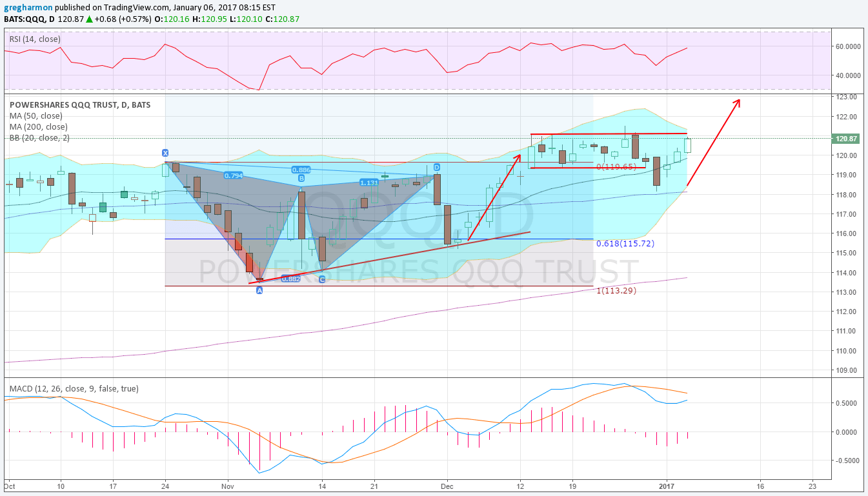Click the 2017 label on the date axis
This screenshot has height=496, width=868.
click(x=667, y=486)
